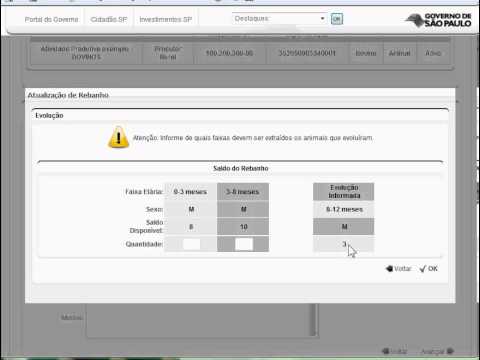The height and width of the screenshot is (360, 480).
Task: Open the Investimentos.SP link
Action: 166,20
